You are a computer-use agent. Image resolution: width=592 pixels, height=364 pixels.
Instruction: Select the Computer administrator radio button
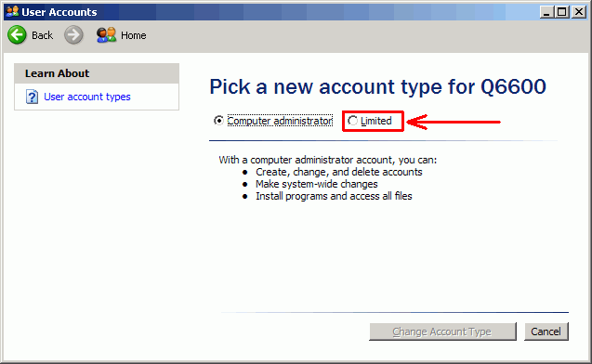[218, 121]
